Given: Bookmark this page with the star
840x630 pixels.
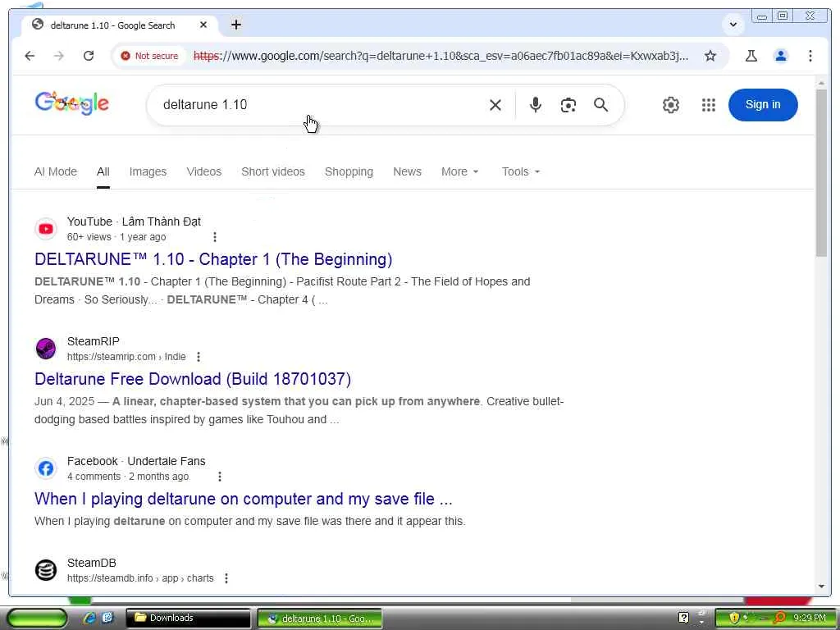Looking at the screenshot, I should coord(710,56).
